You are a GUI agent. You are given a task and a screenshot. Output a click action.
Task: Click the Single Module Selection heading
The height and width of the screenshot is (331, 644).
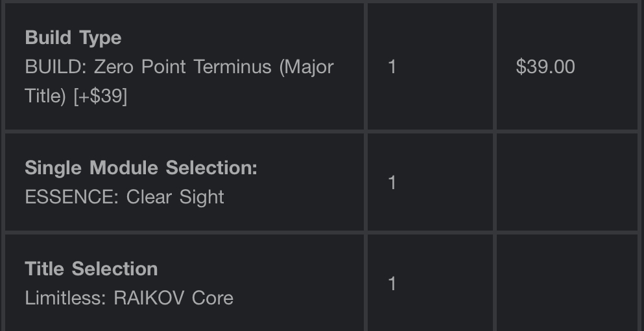tap(141, 168)
